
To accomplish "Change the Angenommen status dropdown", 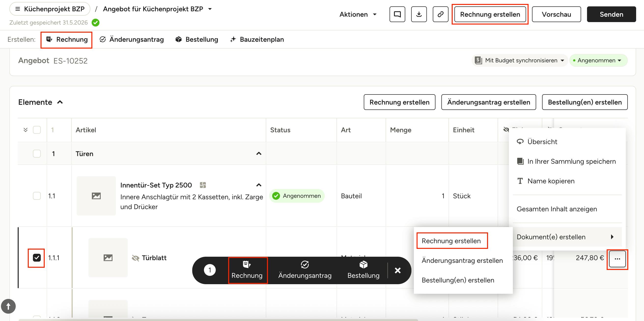I will point(599,60).
